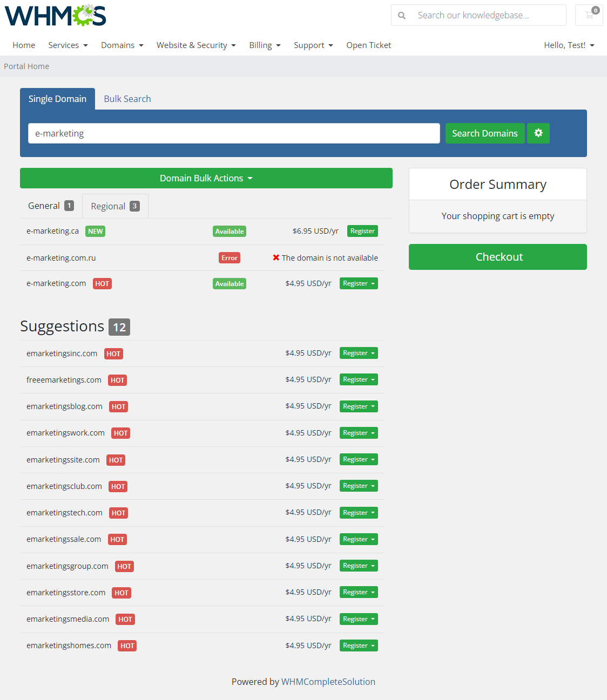Open Register dropdown for emarketingshomes.com

tap(359, 645)
